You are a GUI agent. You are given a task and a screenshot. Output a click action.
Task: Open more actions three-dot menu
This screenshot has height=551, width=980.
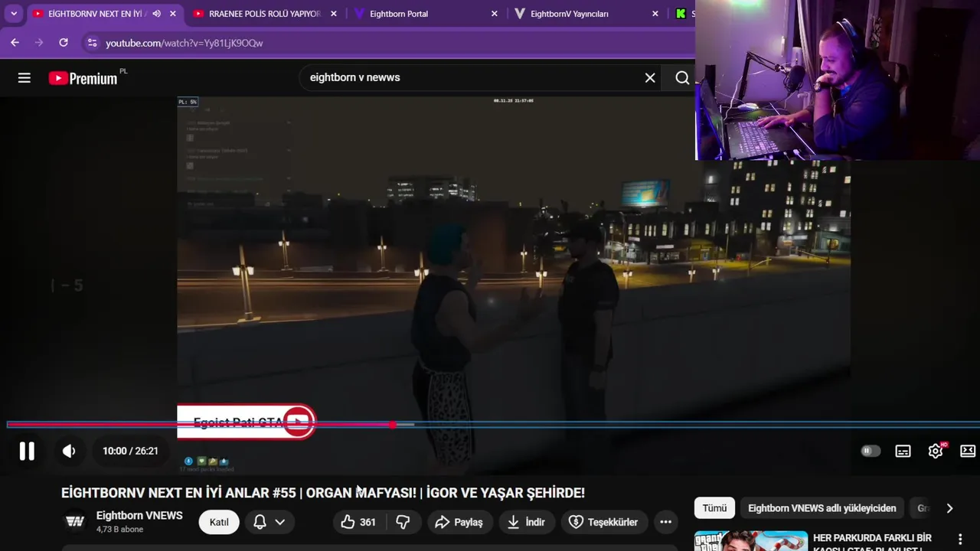665,522
